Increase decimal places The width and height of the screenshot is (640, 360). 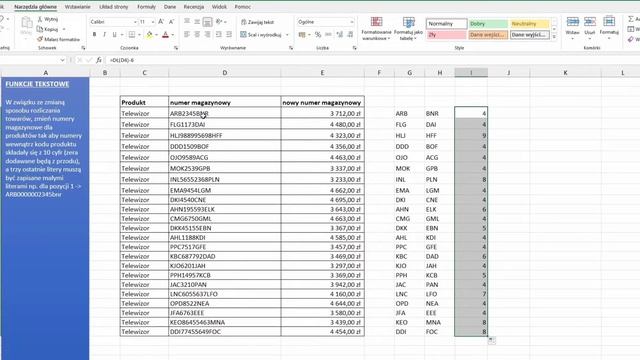(x=340, y=35)
